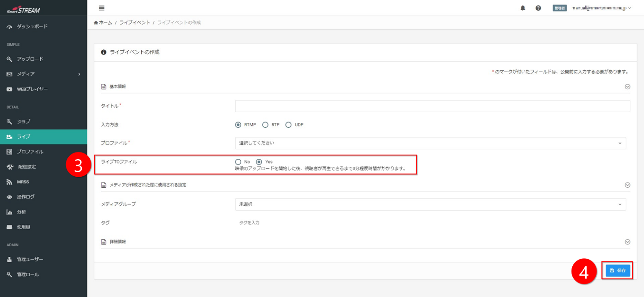The height and width of the screenshot is (297, 644).
Task: Open WEBプレイヤー in the sidebar
Action: pyautogui.click(x=32, y=89)
